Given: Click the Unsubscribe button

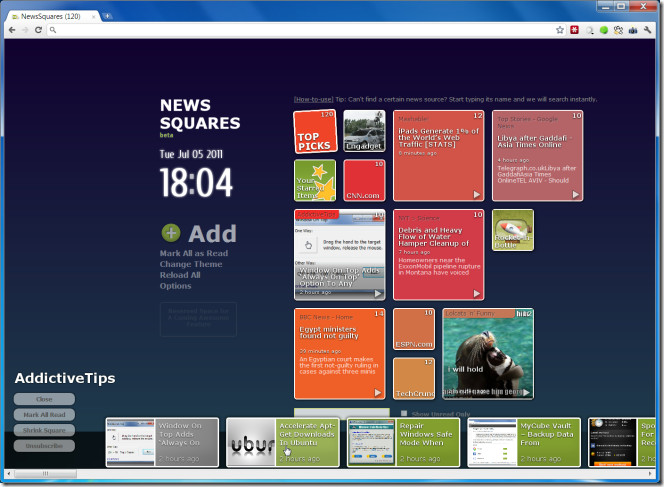Looking at the screenshot, I should (x=44, y=446).
